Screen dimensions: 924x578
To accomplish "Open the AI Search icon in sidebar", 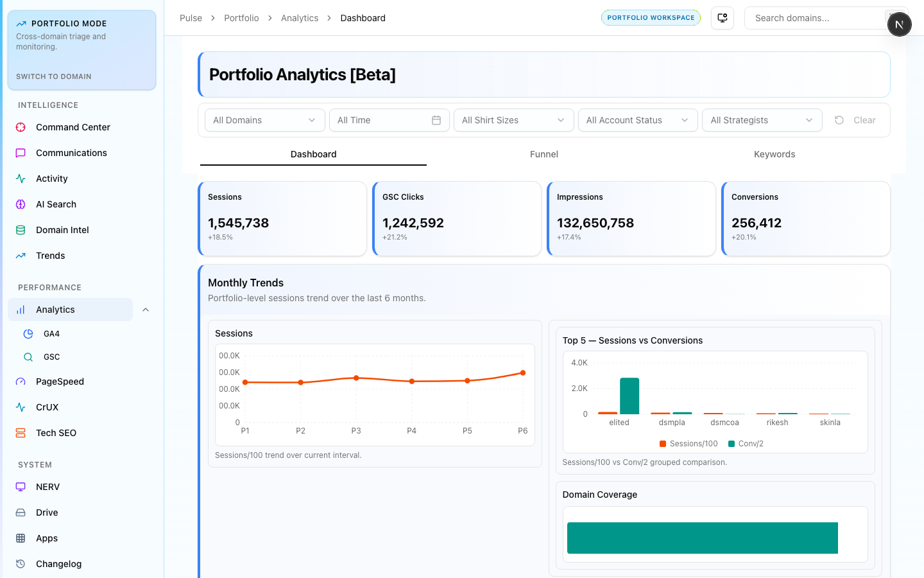I will click(x=21, y=204).
